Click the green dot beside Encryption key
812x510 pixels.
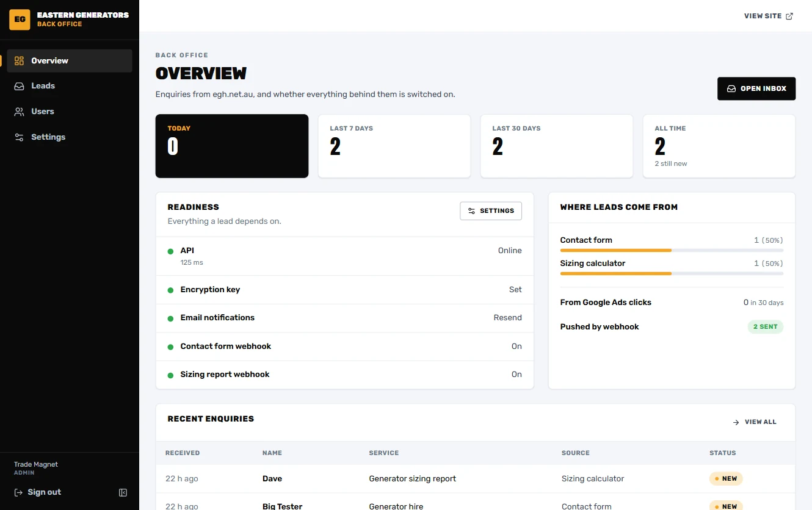pos(170,290)
